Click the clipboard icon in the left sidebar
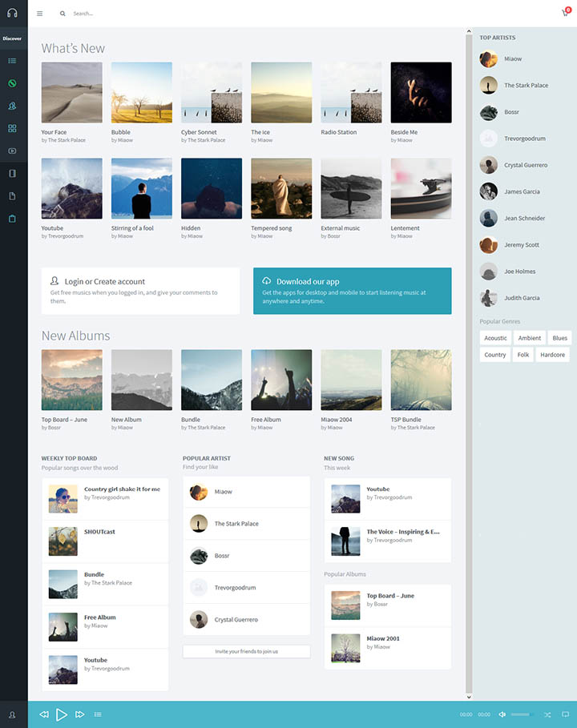Screen dimensions: 577x728 coord(12,219)
